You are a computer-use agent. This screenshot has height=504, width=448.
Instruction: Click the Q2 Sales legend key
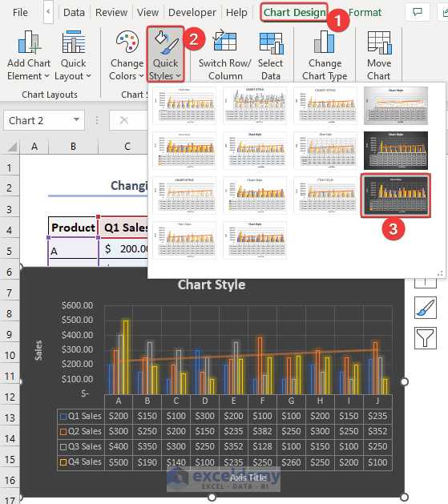(63, 432)
